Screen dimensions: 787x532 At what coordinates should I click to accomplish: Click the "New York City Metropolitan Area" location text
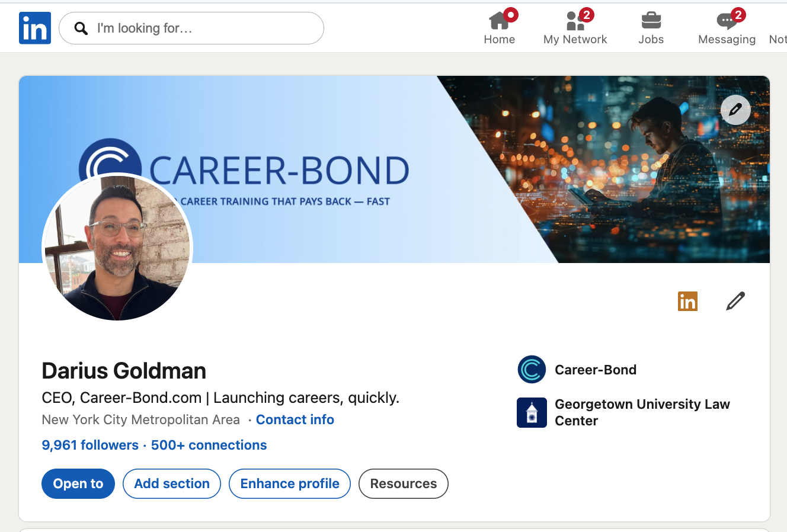pyautogui.click(x=141, y=419)
